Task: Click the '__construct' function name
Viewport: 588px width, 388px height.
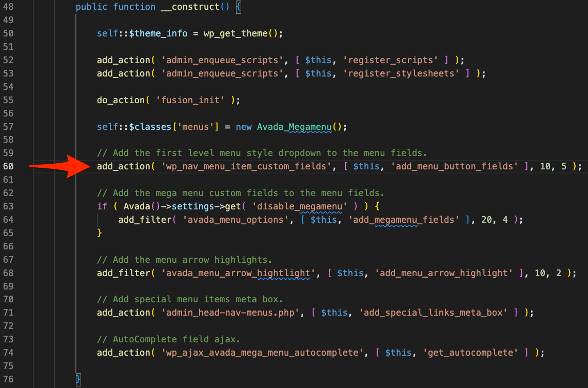Action: [190, 7]
